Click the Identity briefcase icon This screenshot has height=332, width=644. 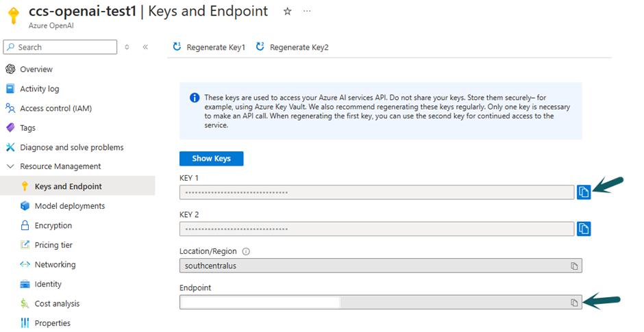(x=25, y=284)
